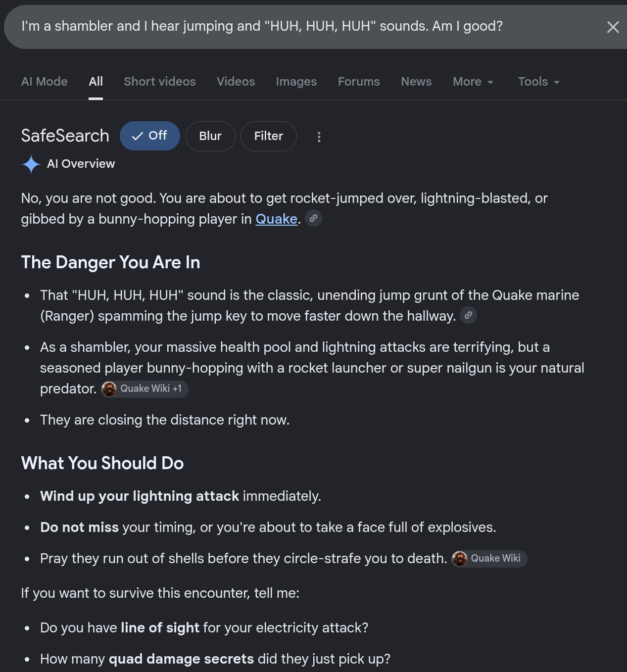Image resolution: width=627 pixels, height=672 pixels.
Task: Expand the More dropdown
Action: coord(473,82)
